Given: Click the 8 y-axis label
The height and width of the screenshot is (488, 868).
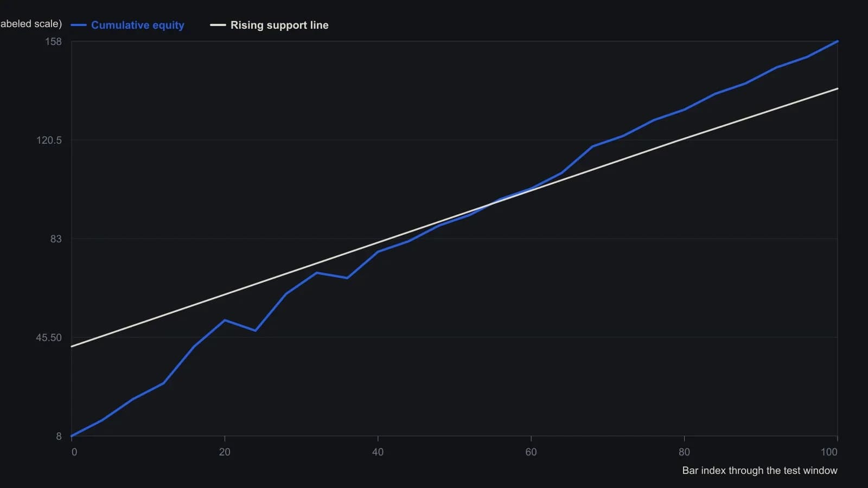Looking at the screenshot, I should point(59,436).
